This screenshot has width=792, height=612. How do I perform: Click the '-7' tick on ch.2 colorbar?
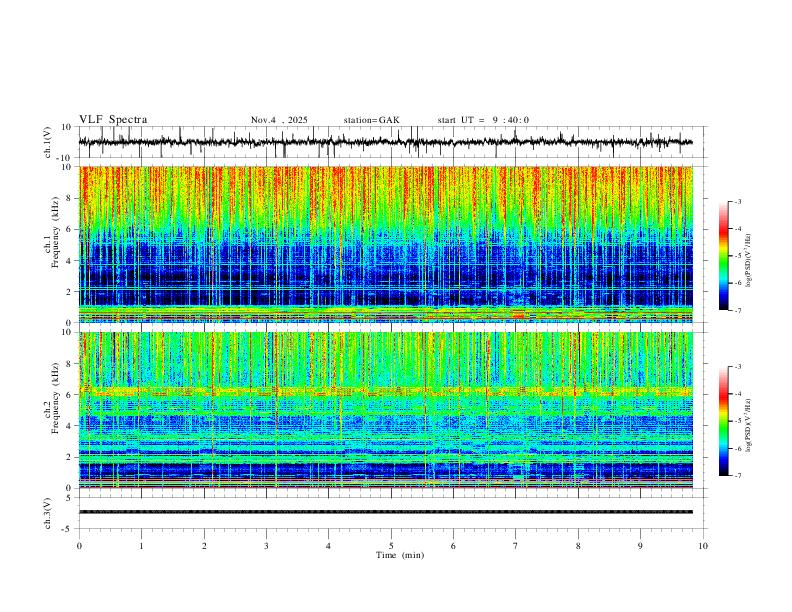(x=738, y=476)
